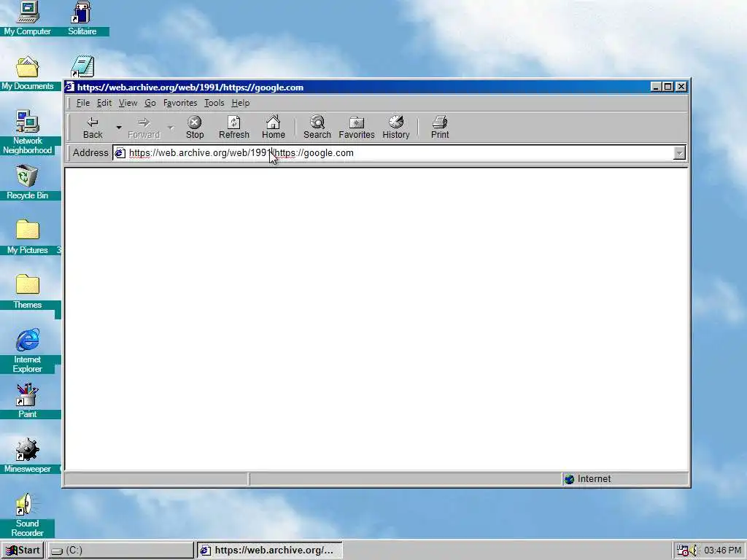Open the Search toolbar panel
Viewport: 747px width, 560px height.
317,128
